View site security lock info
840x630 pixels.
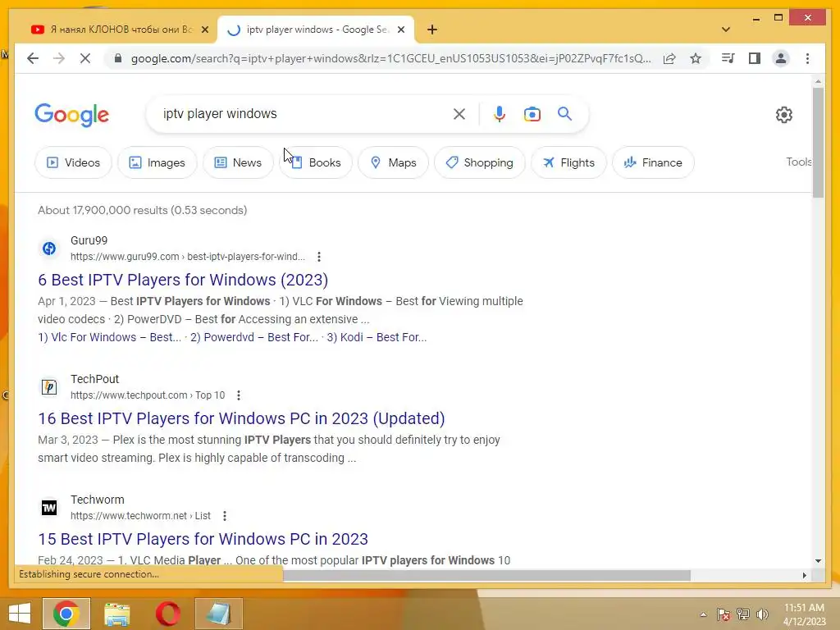(118, 58)
